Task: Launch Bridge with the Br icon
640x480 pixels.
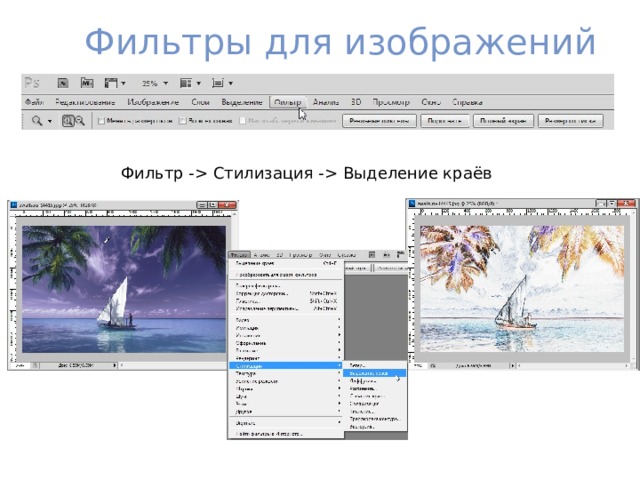Action: coord(63,83)
